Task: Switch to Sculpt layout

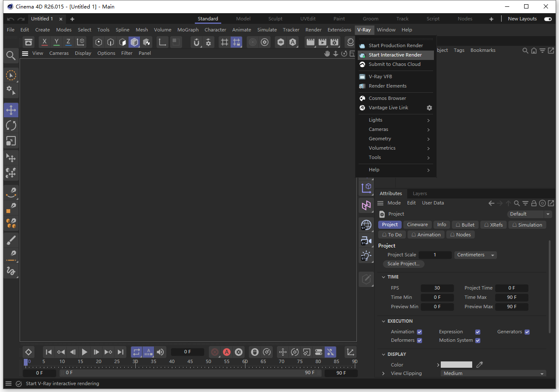Action: pyautogui.click(x=275, y=19)
